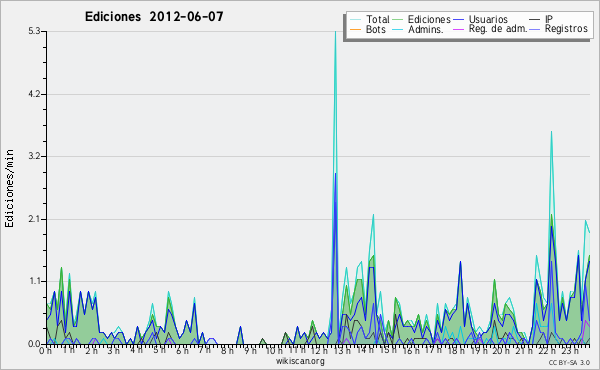Click the y-axis label 'Ediciones/min'
This screenshot has width=600, height=370.
pyautogui.click(x=9, y=188)
